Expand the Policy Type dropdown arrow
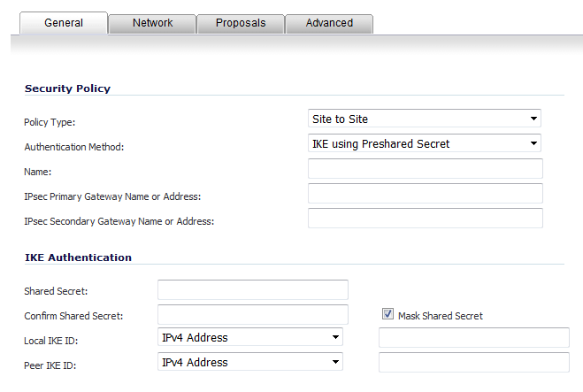 coord(533,119)
